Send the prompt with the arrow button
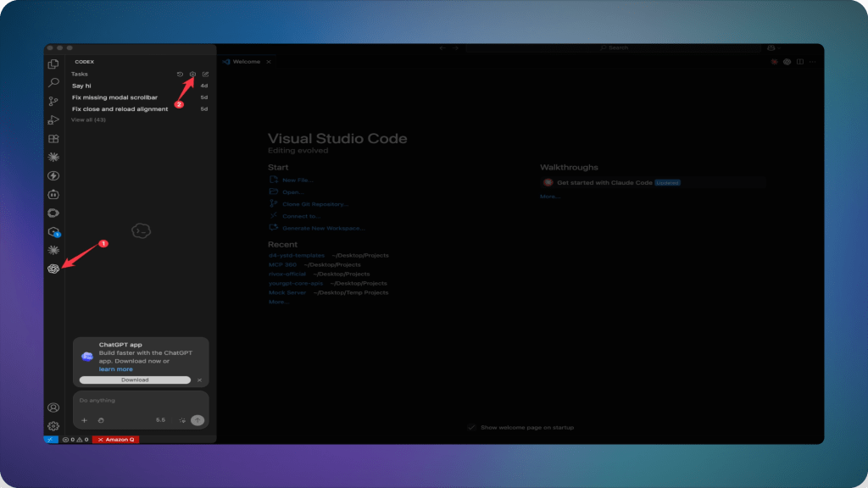Viewport: 868px width, 488px height. tap(198, 420)
